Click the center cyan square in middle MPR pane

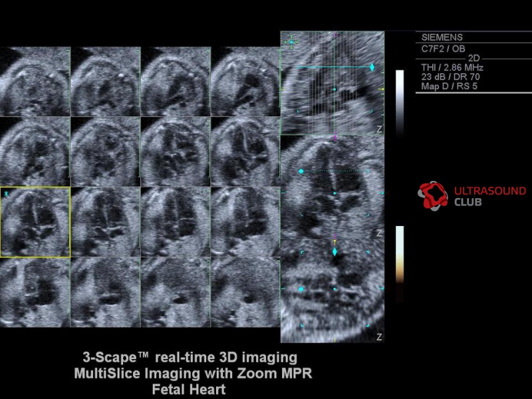click(x=334, y=193)
